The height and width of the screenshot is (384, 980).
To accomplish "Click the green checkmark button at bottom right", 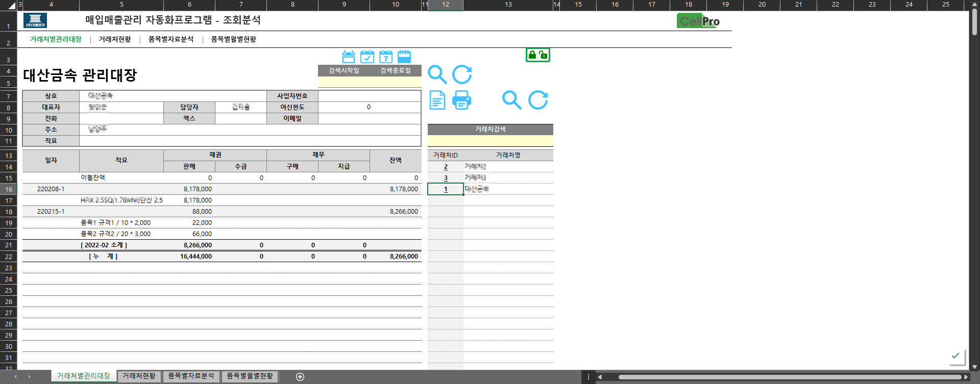I will click(x=955, y=356).
